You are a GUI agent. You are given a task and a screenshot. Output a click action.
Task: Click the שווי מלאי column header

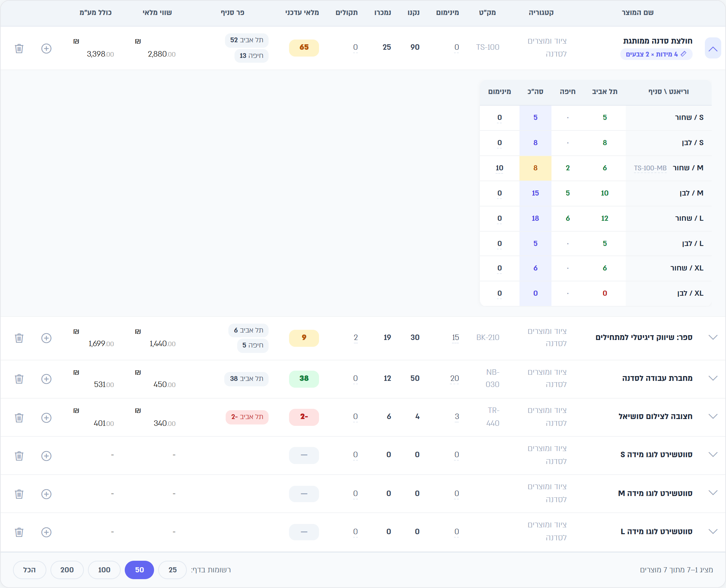(157, 13)
